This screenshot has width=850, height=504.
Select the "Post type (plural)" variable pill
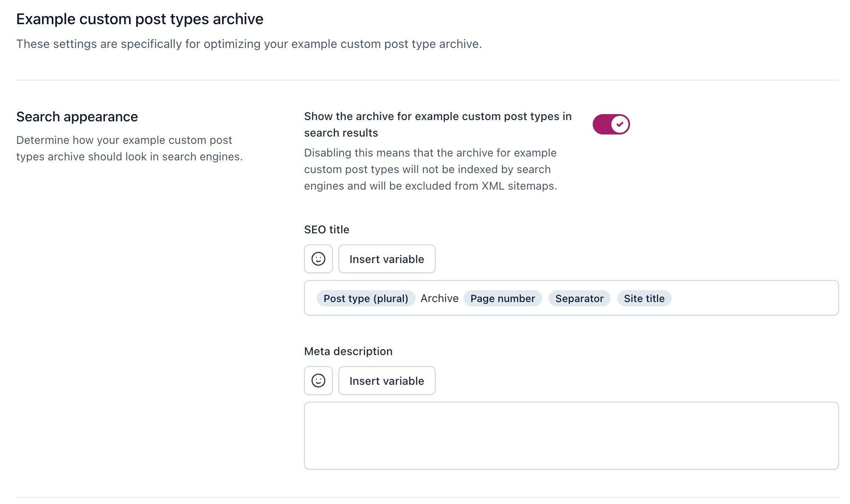coord(366,298)
